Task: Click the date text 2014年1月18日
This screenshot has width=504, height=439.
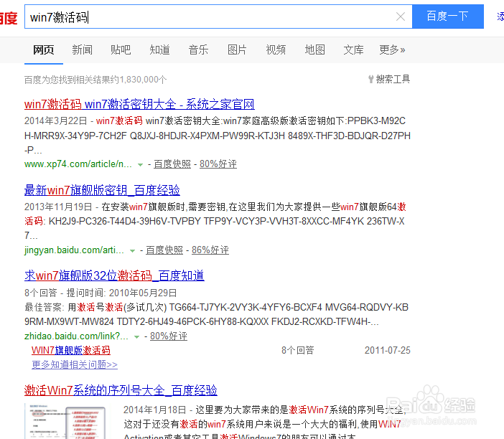Action: click(155, 410)
